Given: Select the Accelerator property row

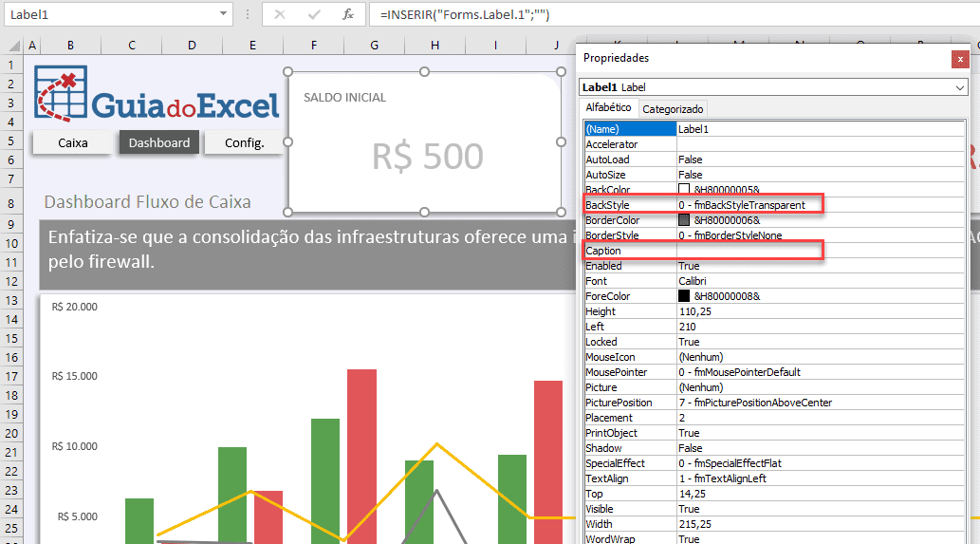Looking at the screenshot, I should click(774, 144).
